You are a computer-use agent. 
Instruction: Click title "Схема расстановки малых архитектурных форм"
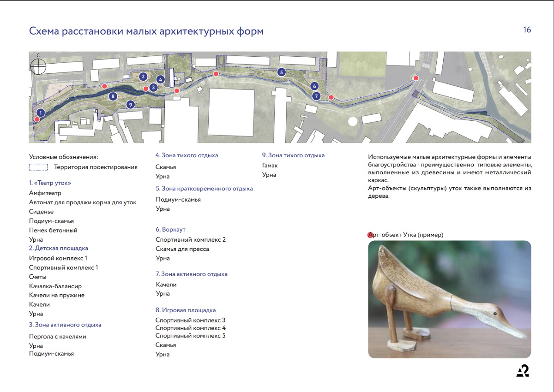pyautogui.click(x=146, y=31)
